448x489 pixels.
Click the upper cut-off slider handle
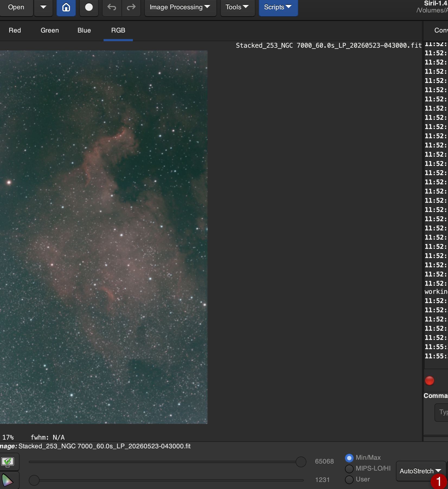[x=301, y=462]
